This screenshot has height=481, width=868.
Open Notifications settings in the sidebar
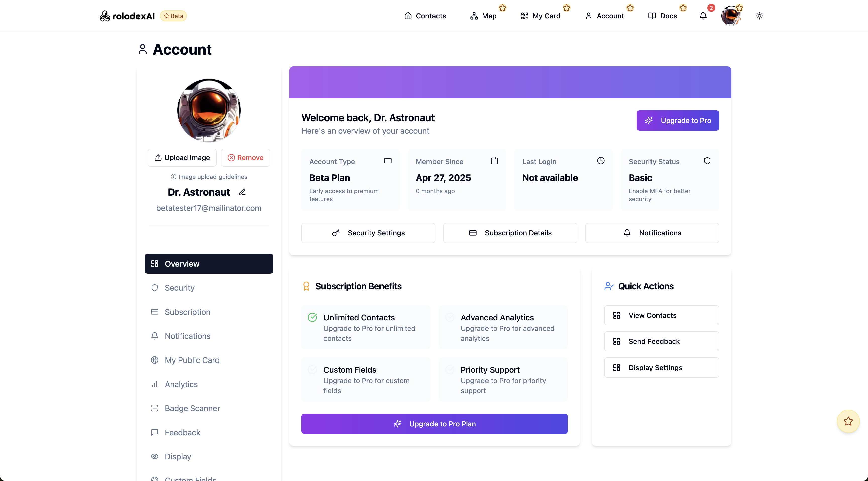(x=187, y=336)
